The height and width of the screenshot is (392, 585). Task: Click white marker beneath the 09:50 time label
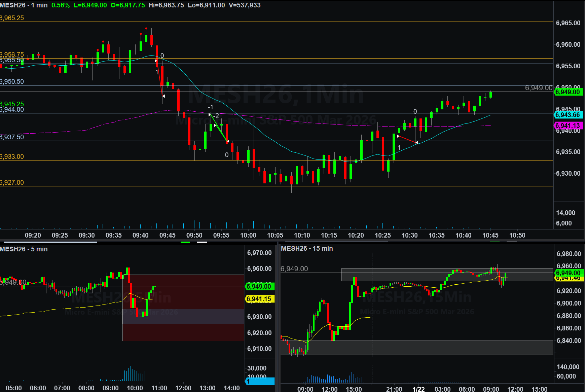pyautogui.click(x=202, y=242)
